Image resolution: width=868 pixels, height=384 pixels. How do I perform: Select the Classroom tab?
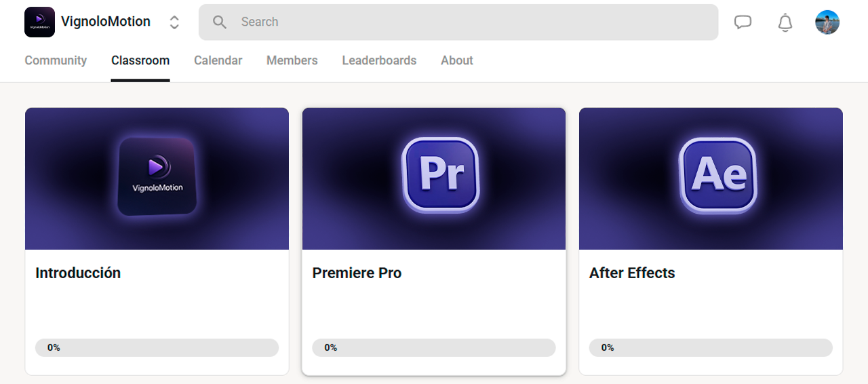pyautogui.click(x=140, y=60)
